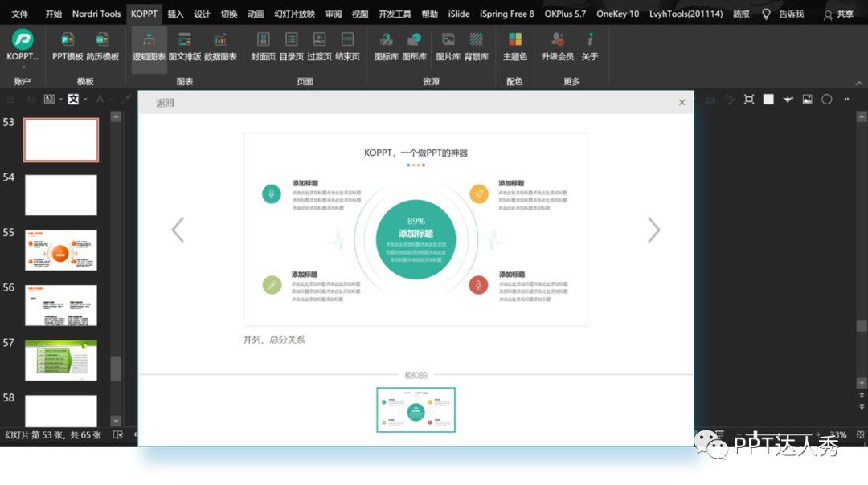Select slide 56 thumbnail
Viewport: 868px width, 485px height.
click(61, 305)
